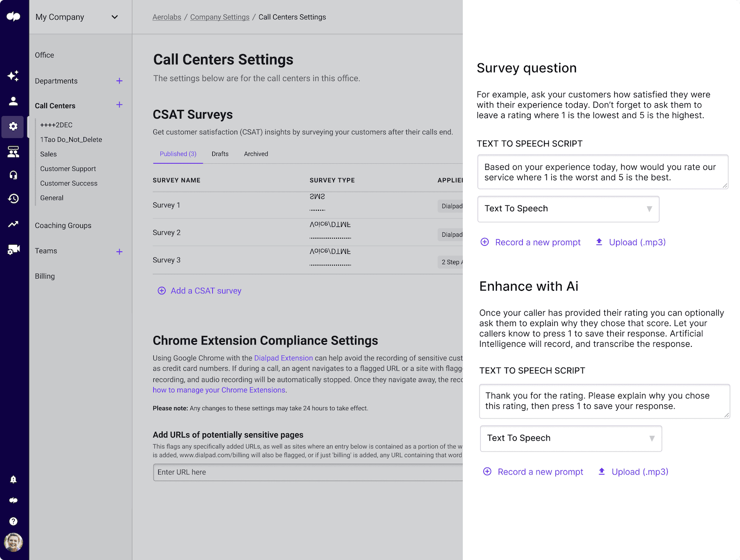Image resolution: width=740 pixels, height=560 pixels.
Task: Open Teams in the settings menu
Action: 46,251
